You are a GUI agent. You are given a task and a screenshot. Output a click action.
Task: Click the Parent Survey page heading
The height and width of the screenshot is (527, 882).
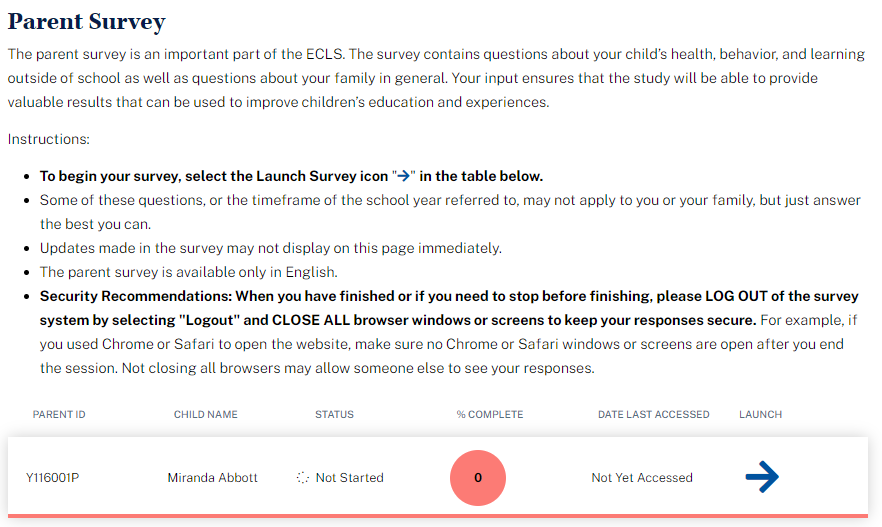point(87,22)
